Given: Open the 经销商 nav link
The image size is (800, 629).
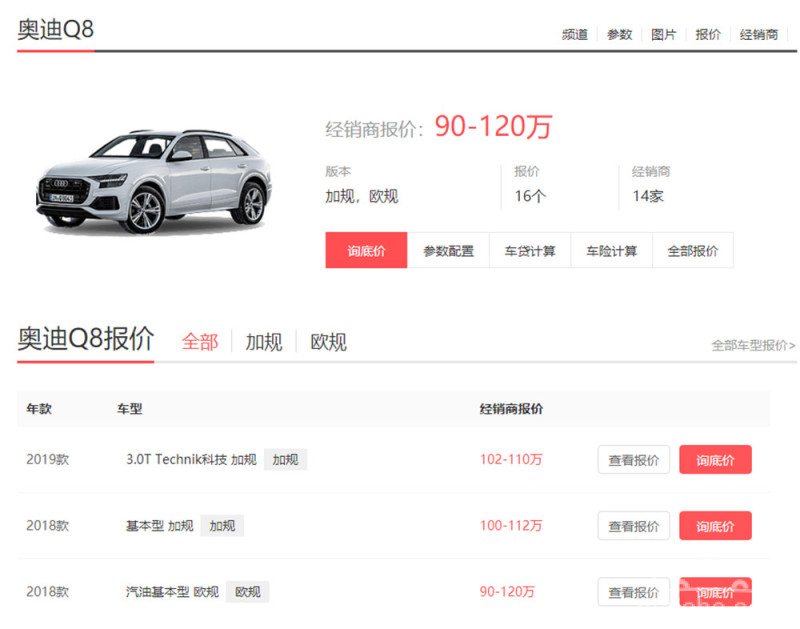Looking at the screenshot, I should (758, 35).
